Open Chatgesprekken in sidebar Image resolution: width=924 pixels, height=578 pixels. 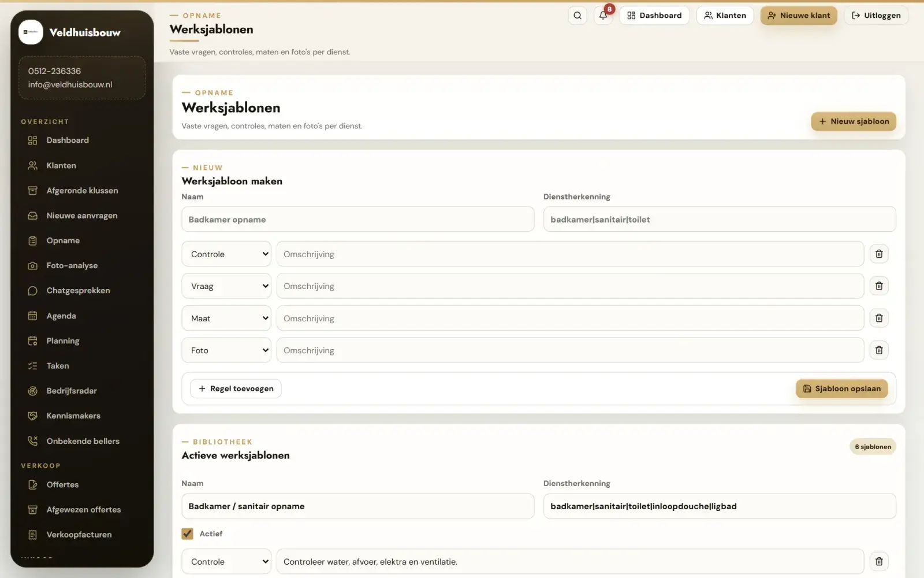pos(82,291)
